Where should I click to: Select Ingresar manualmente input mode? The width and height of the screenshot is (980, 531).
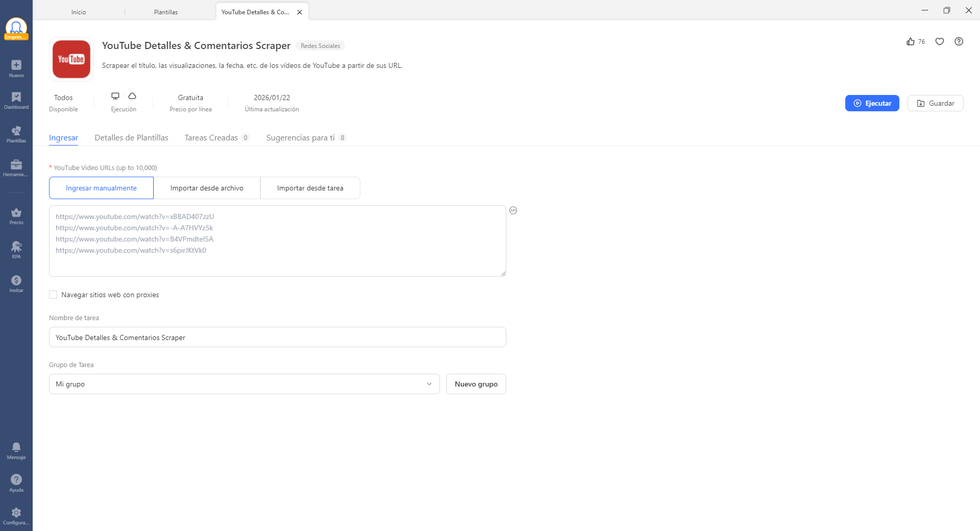point(101,188)
